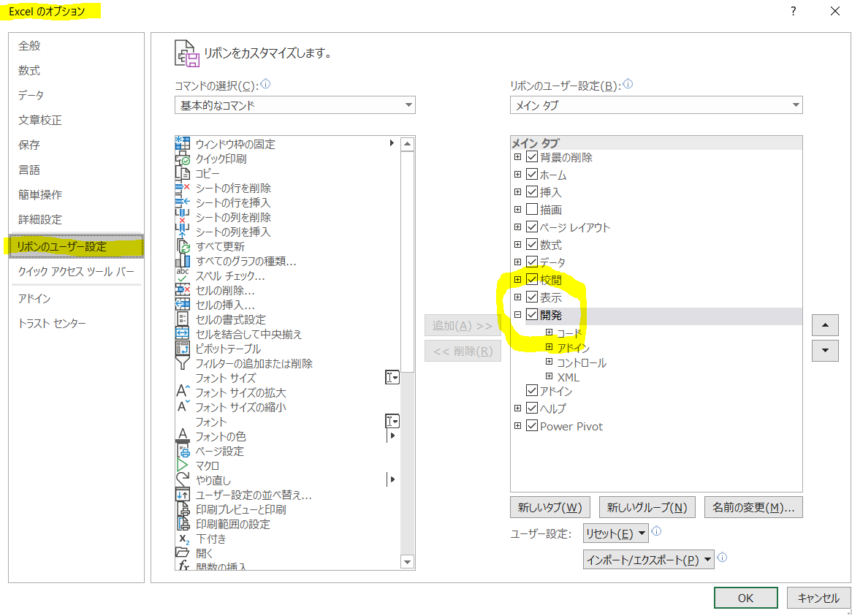Click the フォントの色 icon
The image size is (852, 616).
183,436
